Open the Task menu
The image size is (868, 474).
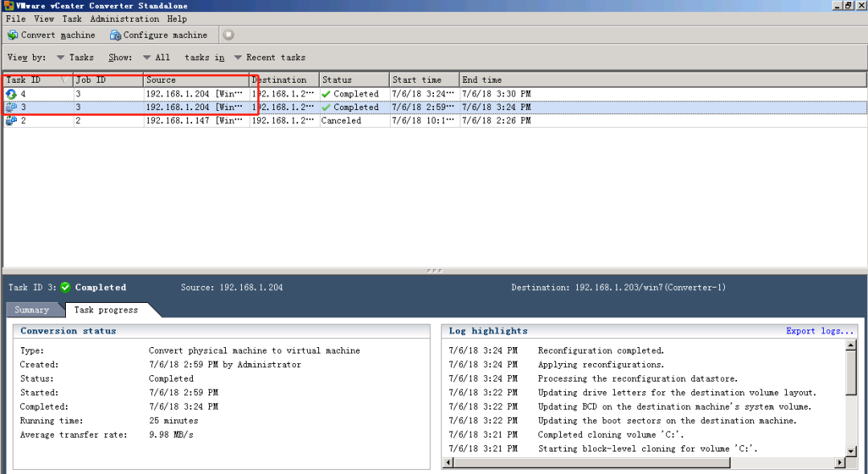coord(72,18)
